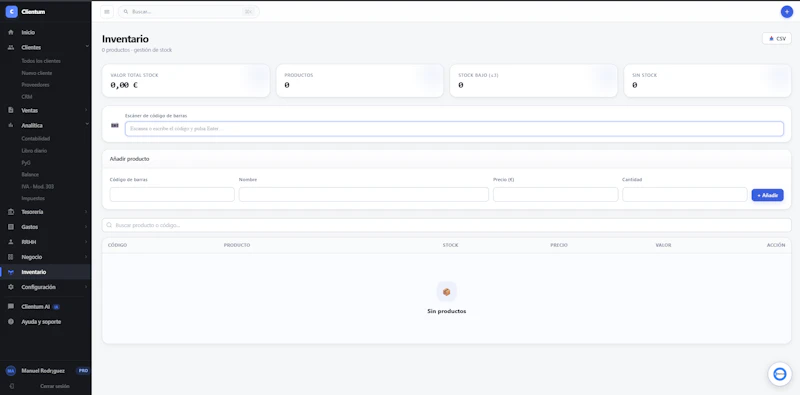
Task: Click the Configuración gear icon
Action: pos(11,287)
